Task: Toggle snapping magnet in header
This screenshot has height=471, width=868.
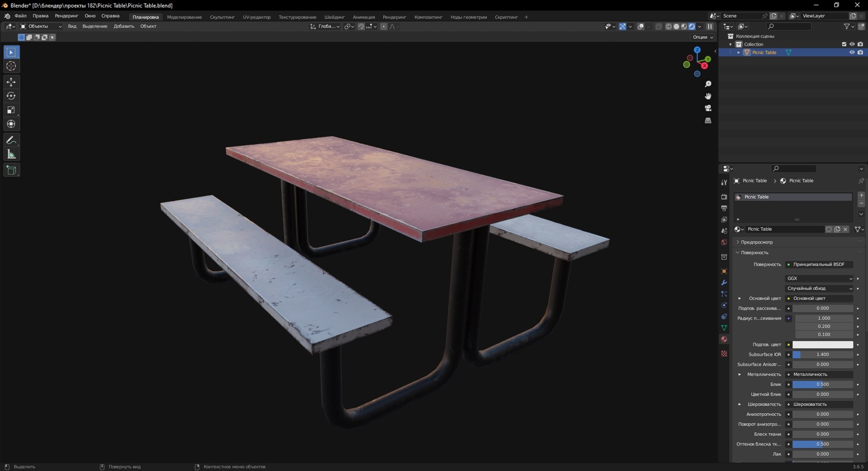Action: coord(361,26)
